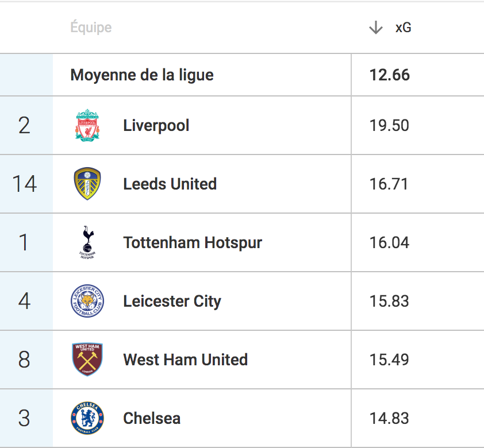Click Leeds United's rank number 14
The image size is (484, 448).
pyautogui.click(x=24, y=184)
